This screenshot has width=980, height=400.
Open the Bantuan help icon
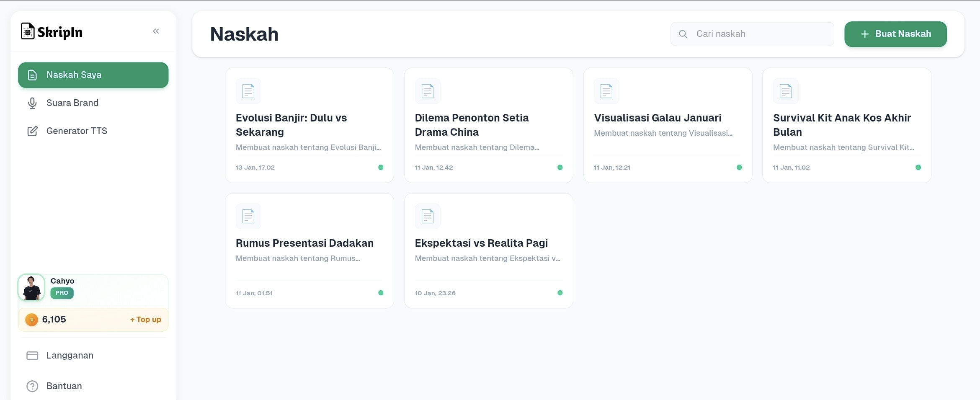(x=32, y=386)
